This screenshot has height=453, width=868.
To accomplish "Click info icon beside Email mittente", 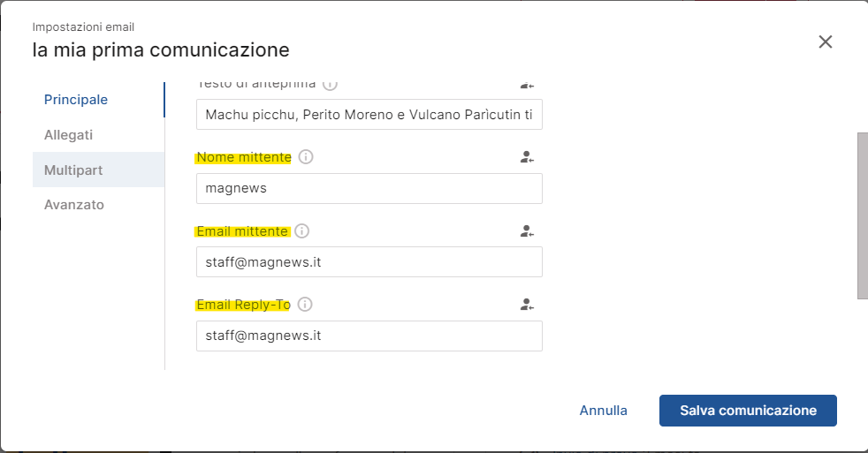I will (301, 231).
